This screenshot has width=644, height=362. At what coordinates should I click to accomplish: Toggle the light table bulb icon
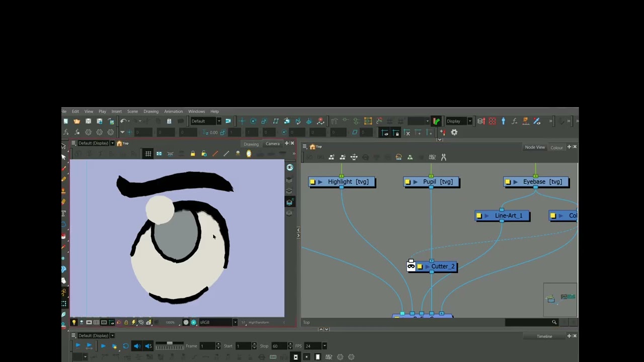tap(74, 322)
